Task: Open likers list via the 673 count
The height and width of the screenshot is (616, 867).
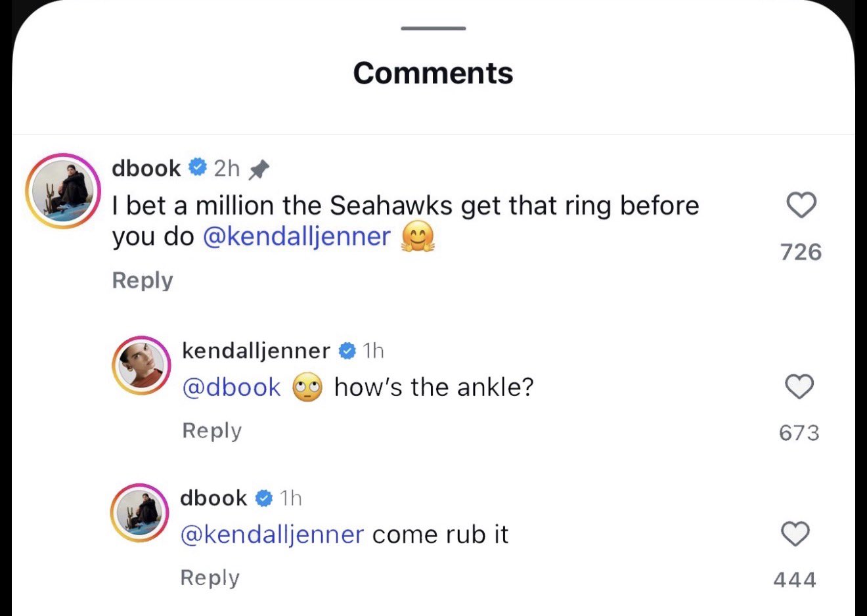Action: [799, 431]
